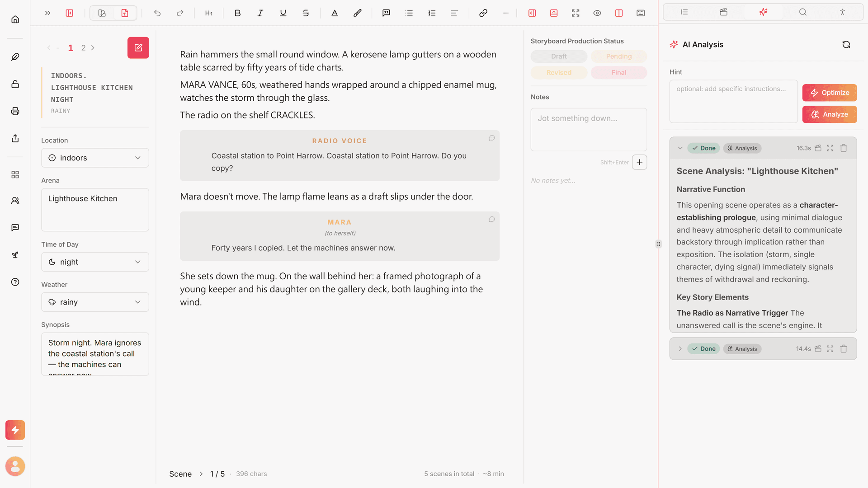
Task: Click the sprout plant icon
Action: click(x=15, y=255)
